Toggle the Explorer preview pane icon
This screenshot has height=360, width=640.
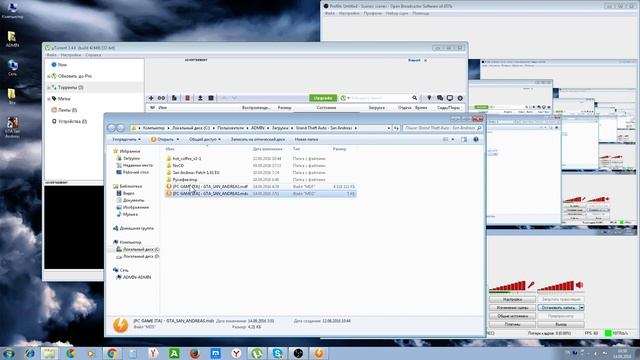coord(464,140)
